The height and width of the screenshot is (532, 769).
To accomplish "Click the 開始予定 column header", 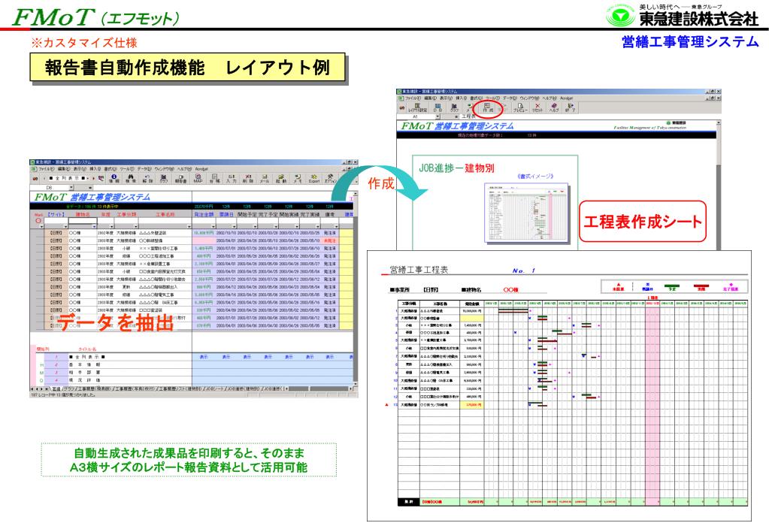I will tap(247, 214).
